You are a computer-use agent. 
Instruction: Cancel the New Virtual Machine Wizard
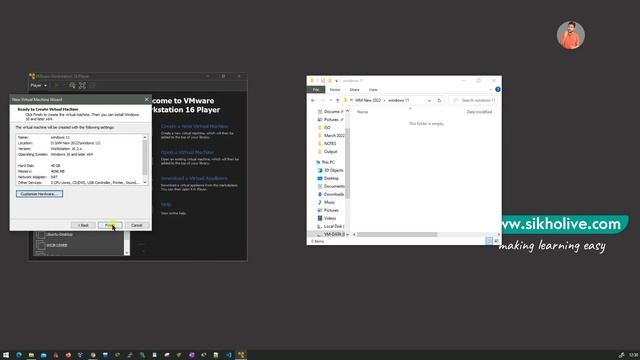tap(137, 225)
